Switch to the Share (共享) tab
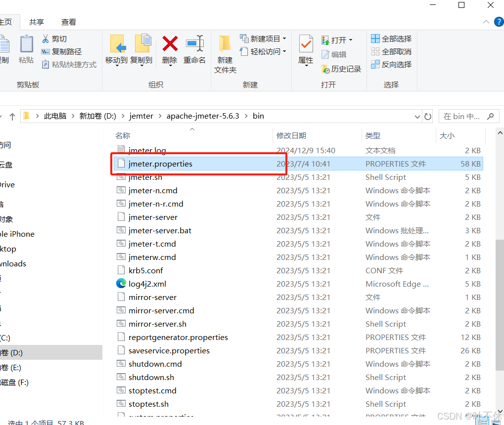 point(36,22)
